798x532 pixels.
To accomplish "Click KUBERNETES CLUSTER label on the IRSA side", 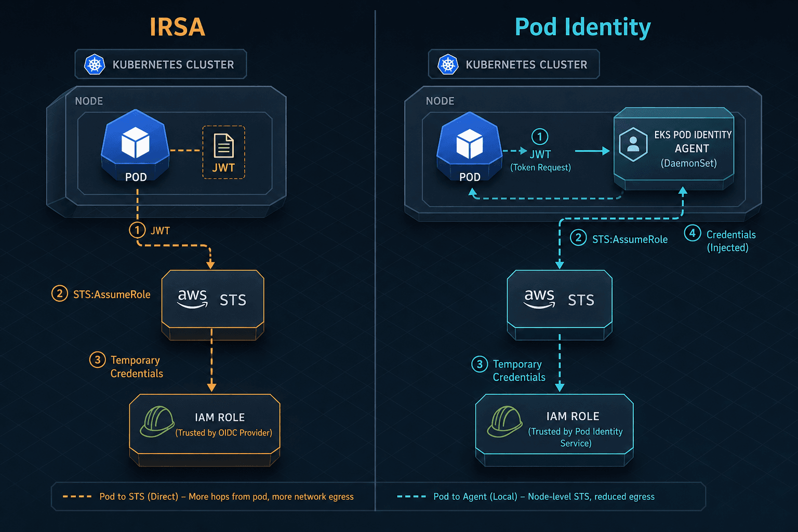I will [x=174, y=65].
